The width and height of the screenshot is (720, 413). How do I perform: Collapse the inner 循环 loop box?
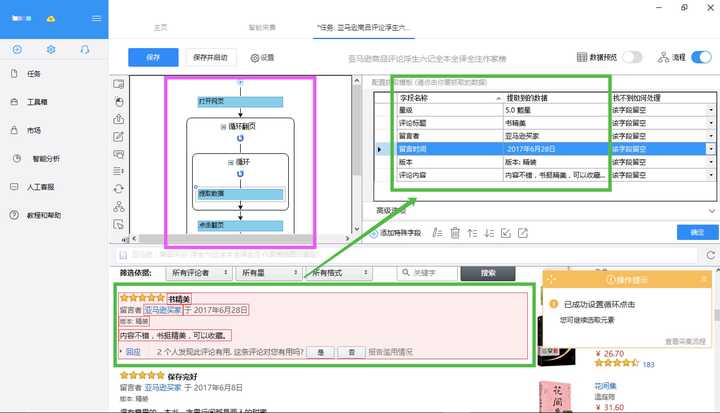click(231, 162)
